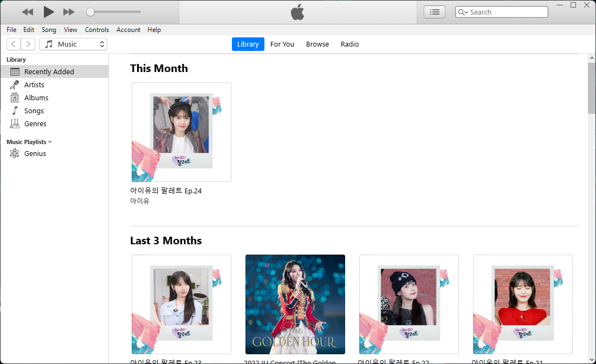Click the Recently Added grid icon
The height and width of the screenshot is (364, 596).
(15, 72)
